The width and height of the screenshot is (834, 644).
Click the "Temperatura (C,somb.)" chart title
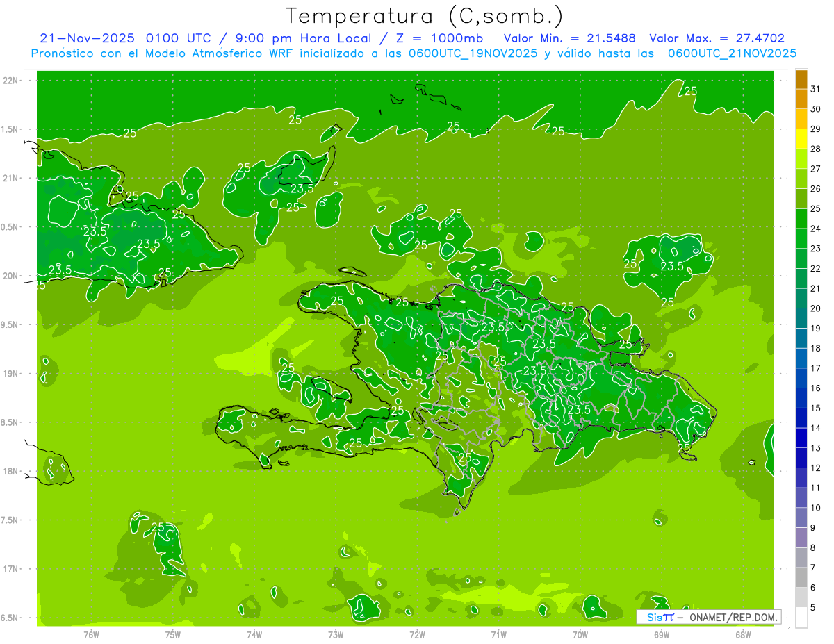[425, 16]
